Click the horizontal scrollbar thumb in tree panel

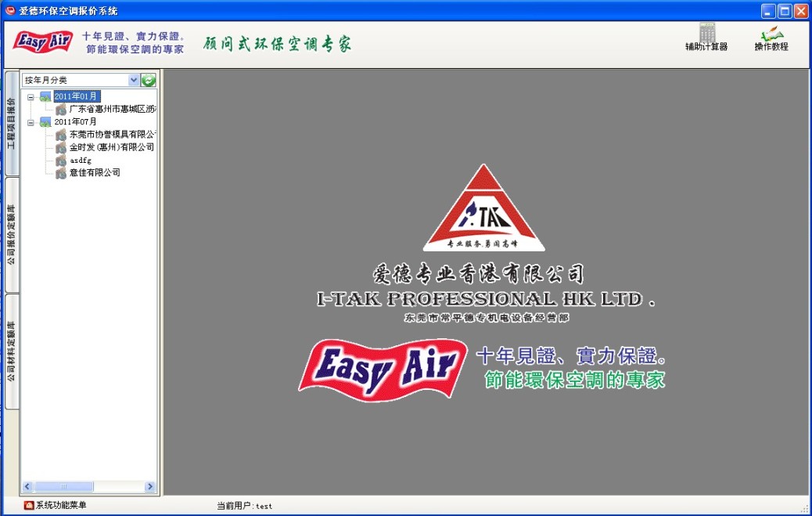(x=63, y=486)
